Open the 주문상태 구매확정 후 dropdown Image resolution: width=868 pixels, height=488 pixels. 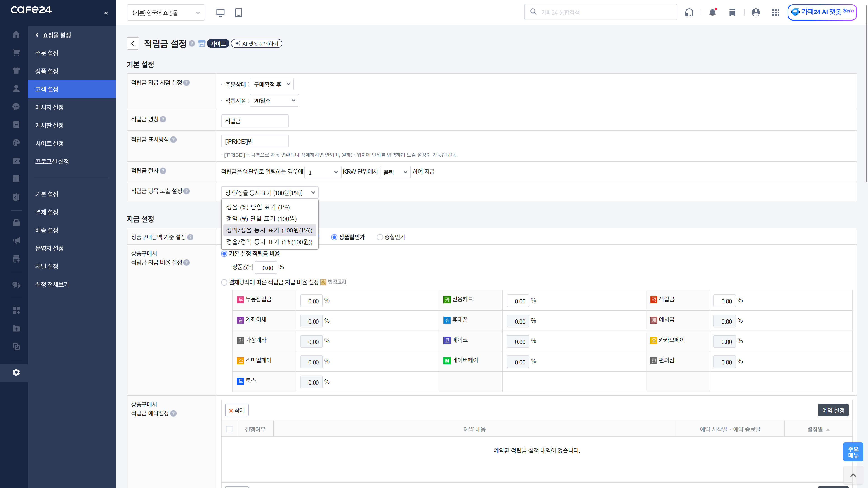pos(271,84)
